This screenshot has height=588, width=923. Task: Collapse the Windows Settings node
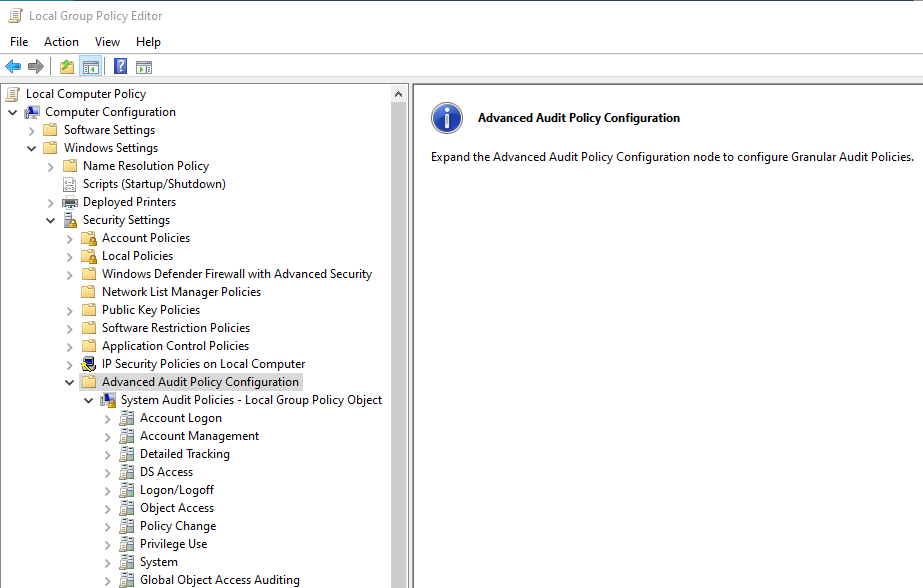point(32,148)
